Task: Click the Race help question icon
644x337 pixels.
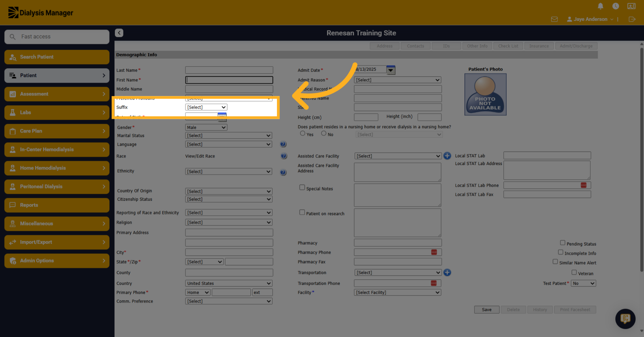Action: pos(284,156)
